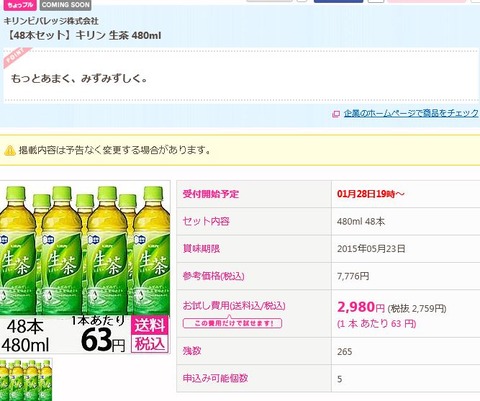Click the remaining count 265

[x=345, y=352]
